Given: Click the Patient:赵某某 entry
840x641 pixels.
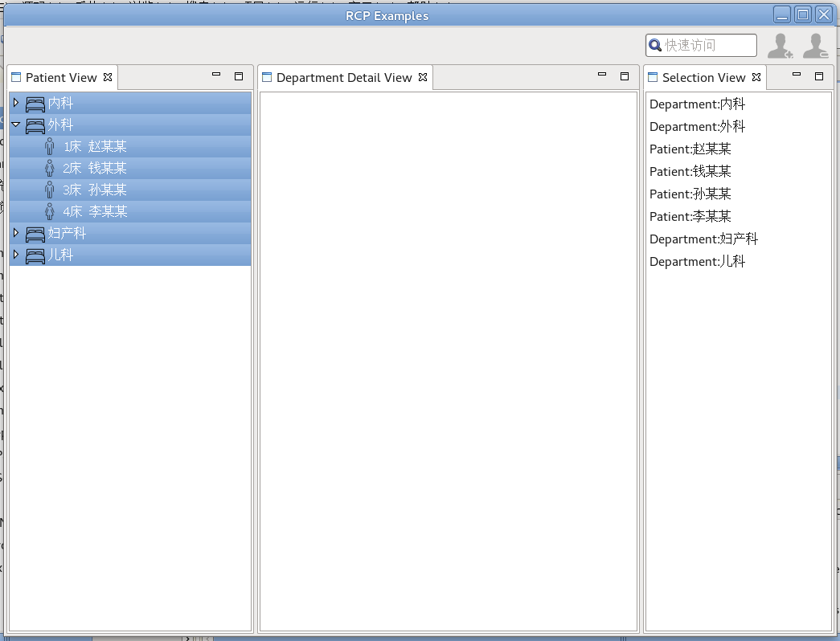Looking at the screenshot, I should [x=690, y=149].
